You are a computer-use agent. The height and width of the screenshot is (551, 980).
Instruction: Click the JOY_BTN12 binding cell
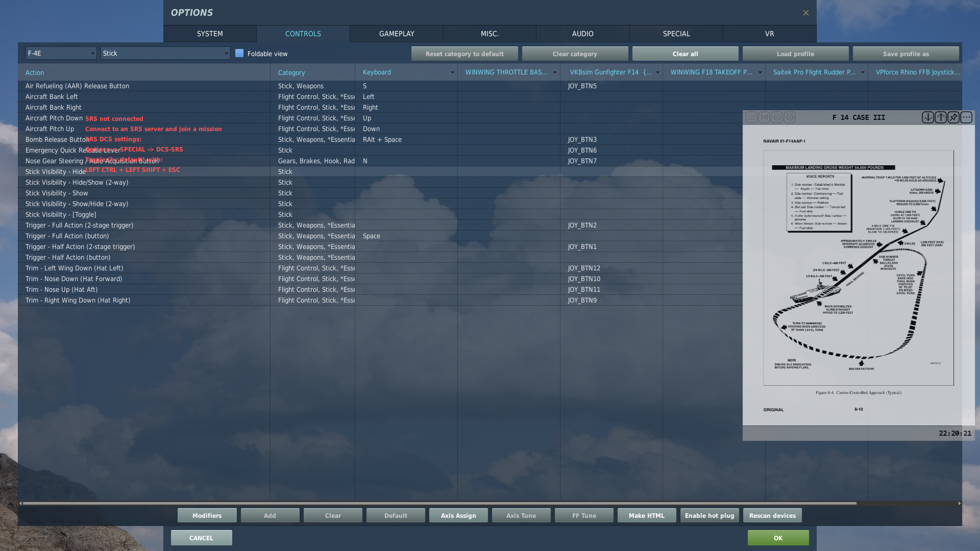pos(611,268)
